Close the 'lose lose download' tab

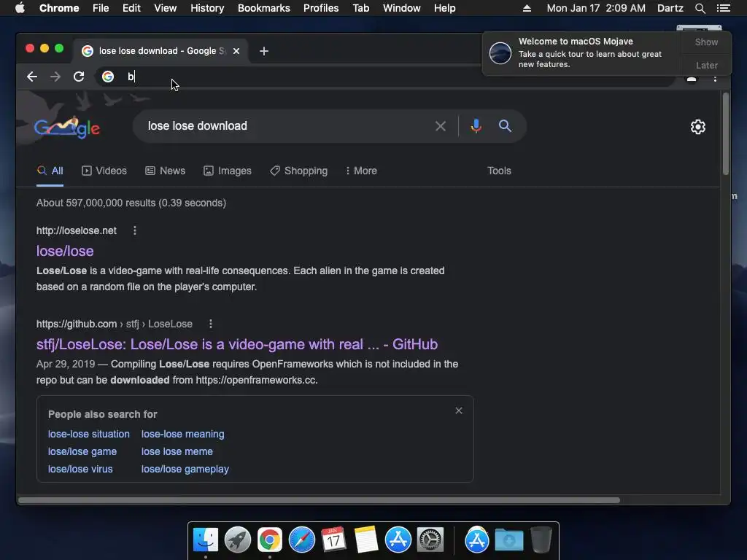[x=236, y=51]
